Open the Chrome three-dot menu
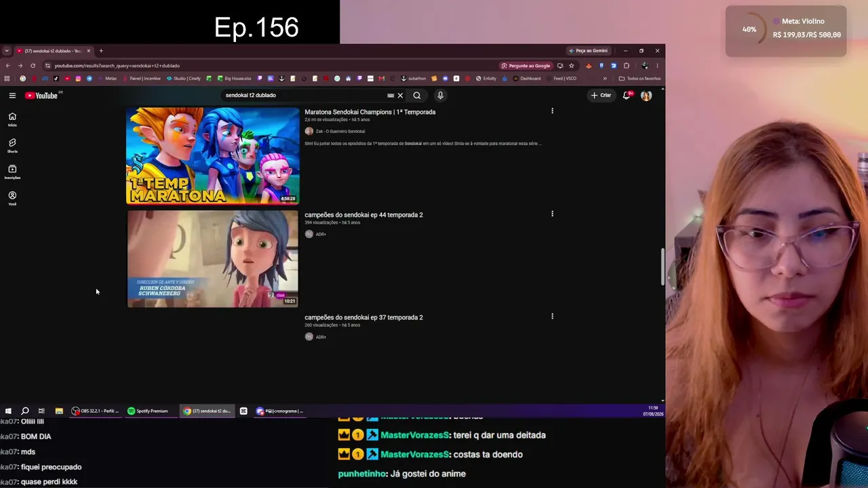This screenshot has width=868, height=488. click(x=657, y=66)
